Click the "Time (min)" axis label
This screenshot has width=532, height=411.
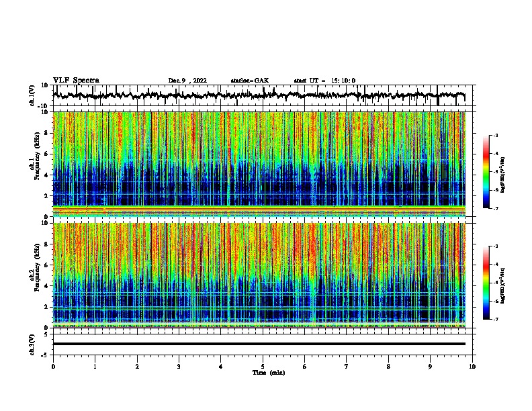(x=269, y=373)
